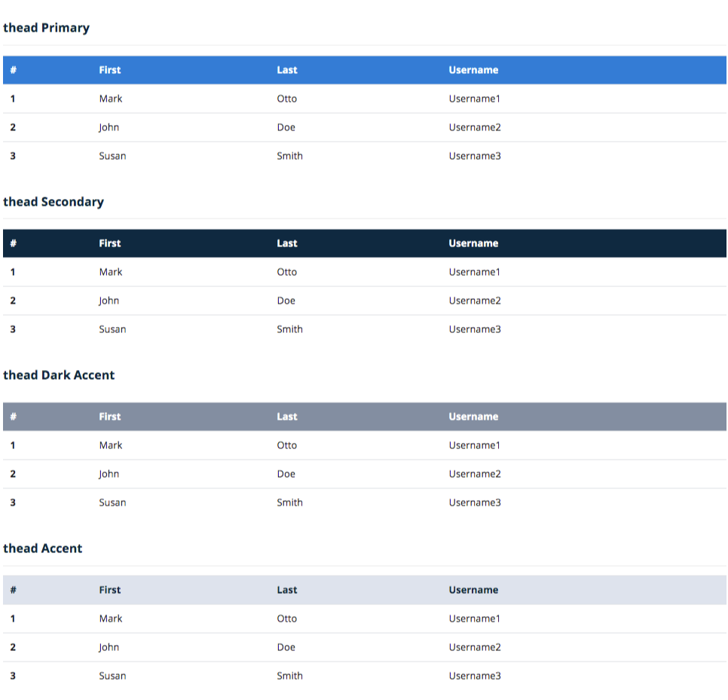Select 'Username1' in the Secondary table

(x=475, y=272)
